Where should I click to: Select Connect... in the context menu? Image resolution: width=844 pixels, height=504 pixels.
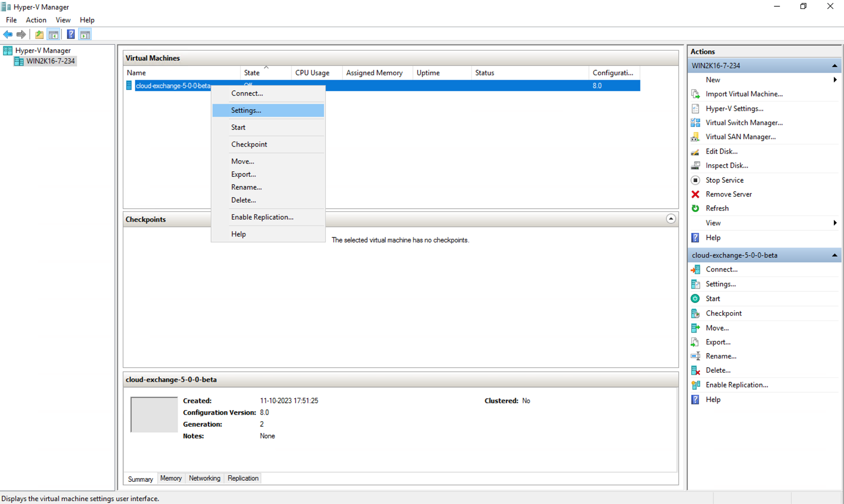tap(268, 93)
